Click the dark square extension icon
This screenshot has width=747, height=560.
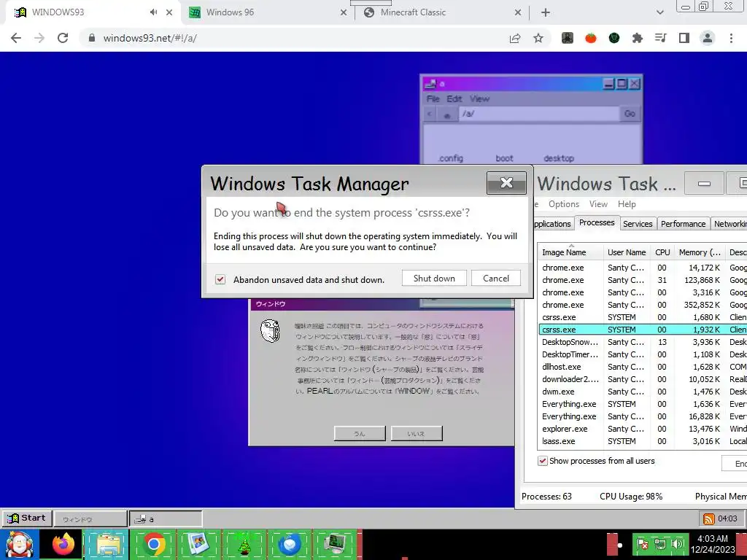coord(568,38)
